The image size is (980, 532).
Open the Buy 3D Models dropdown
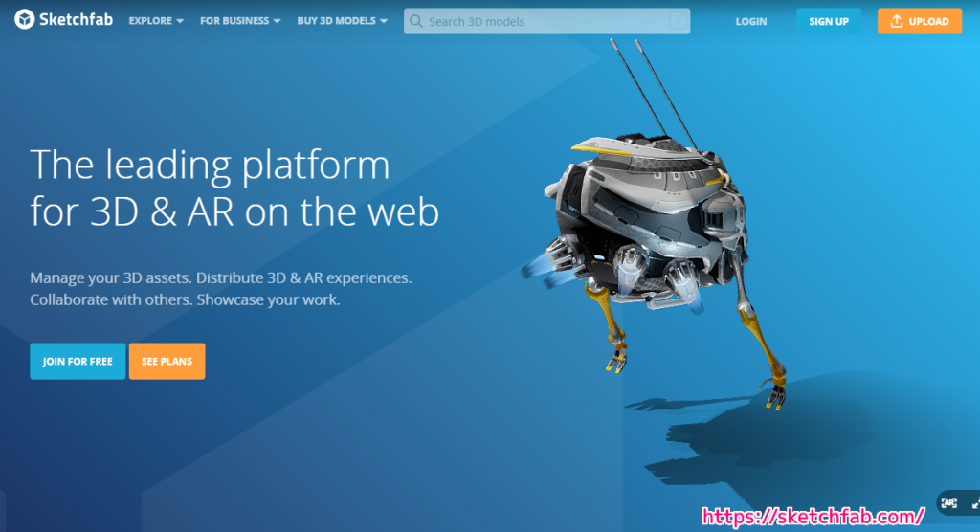pos(342,21)
